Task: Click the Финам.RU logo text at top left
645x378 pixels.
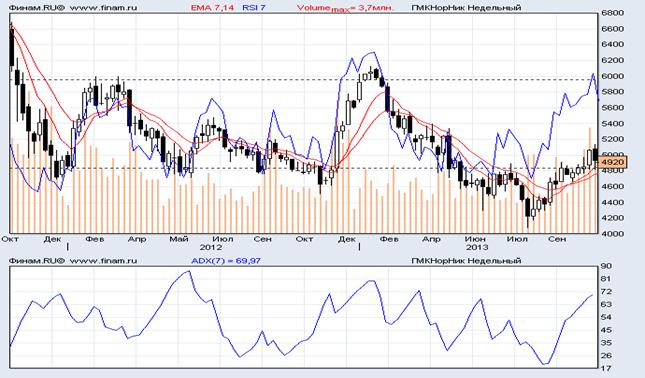Action: [37, 7]
